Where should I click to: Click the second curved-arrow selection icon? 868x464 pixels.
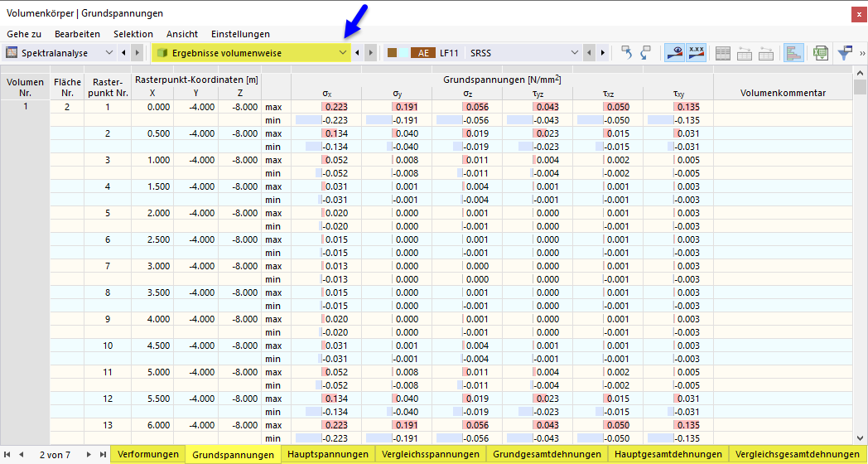click(x=645, y=53)
